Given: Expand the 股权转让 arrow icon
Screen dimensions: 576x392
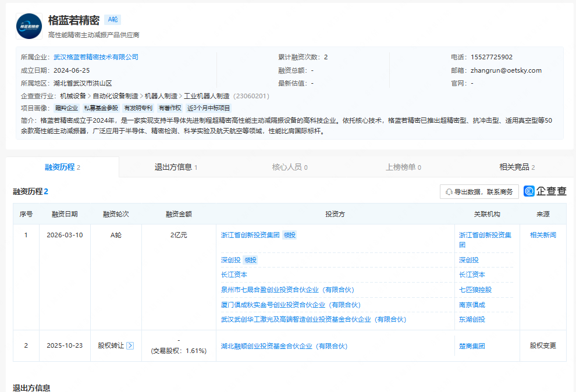Looking at the screenshot, I should click(130, 345).
